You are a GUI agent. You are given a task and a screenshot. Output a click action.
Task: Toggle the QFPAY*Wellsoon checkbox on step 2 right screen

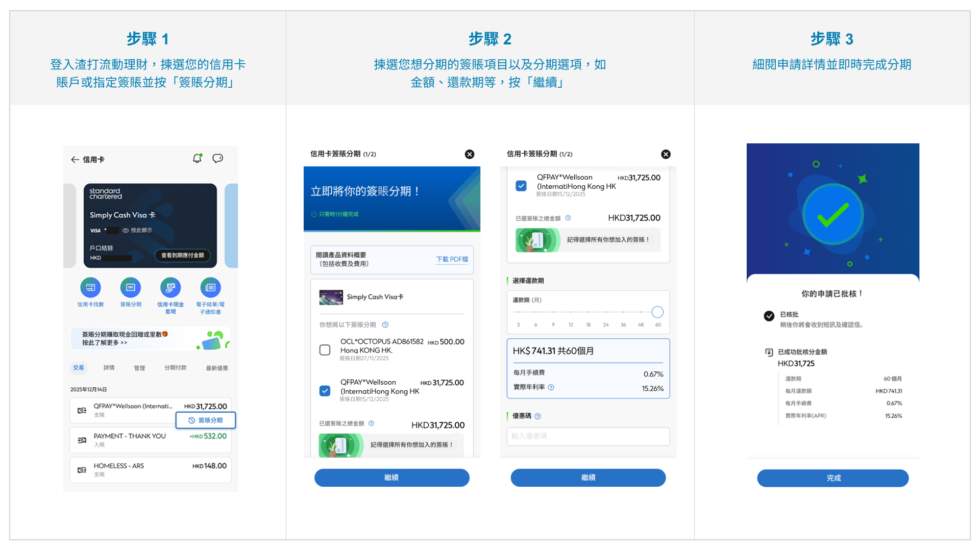(x=521, y=186)
